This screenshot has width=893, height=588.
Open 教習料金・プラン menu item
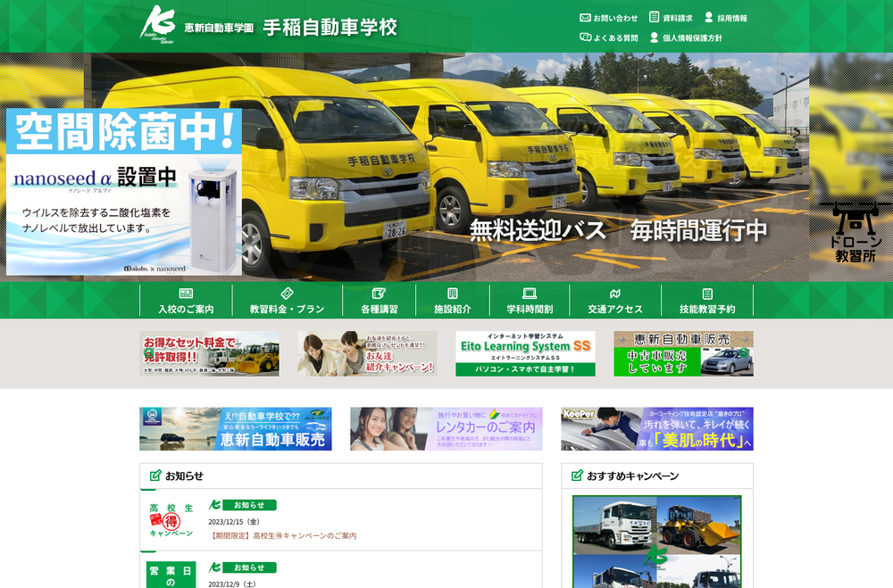click(x=287, y=300)
